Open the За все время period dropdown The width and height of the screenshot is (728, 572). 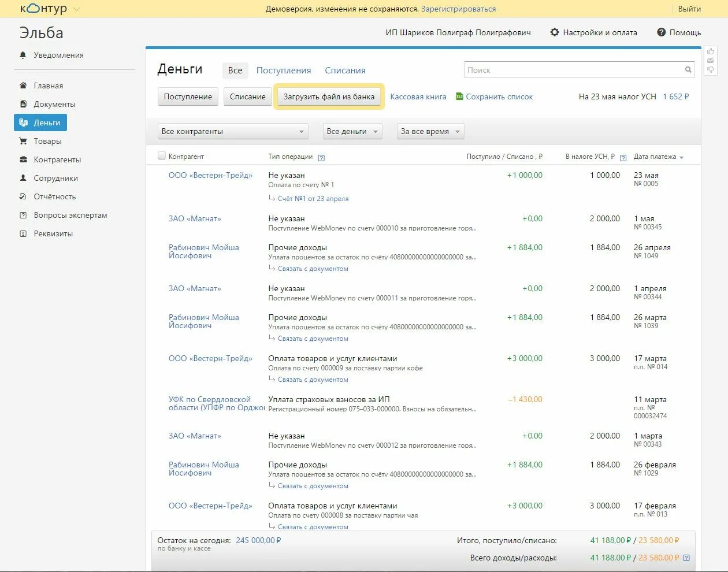point(430,131)
